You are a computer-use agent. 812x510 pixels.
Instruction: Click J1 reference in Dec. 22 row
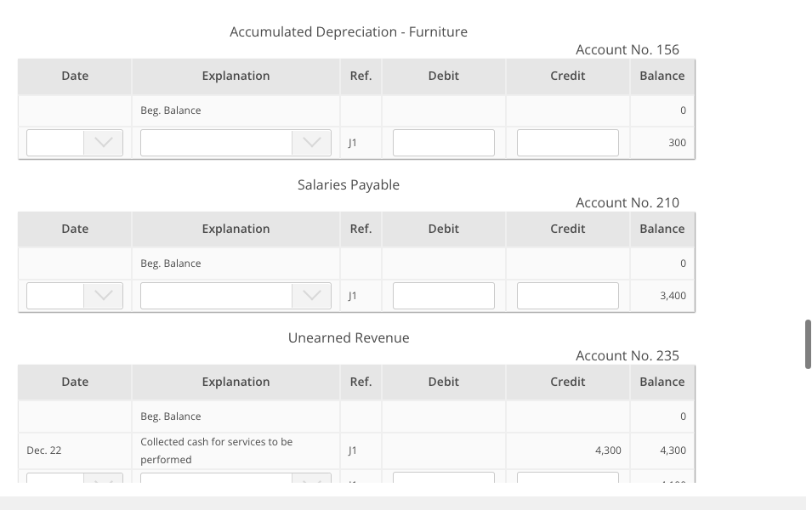[353, 450]
